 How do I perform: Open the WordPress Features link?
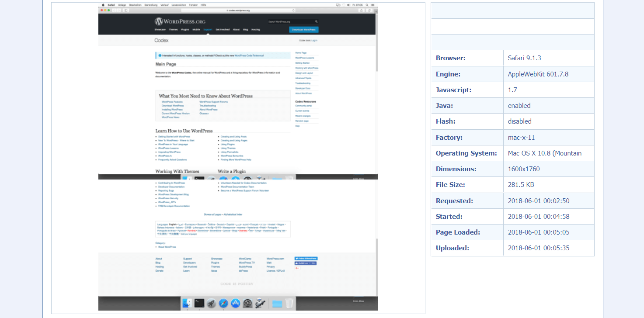tap(172, 102)
